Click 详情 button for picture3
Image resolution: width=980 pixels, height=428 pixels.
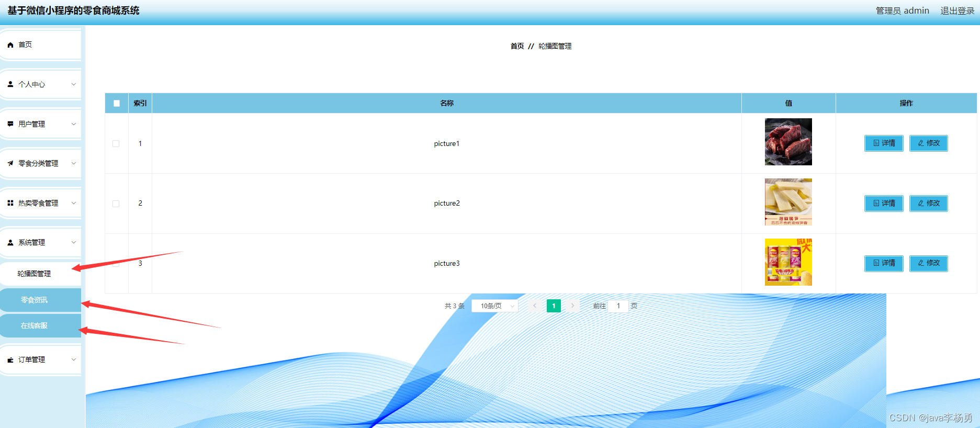(x=884, y=263)
